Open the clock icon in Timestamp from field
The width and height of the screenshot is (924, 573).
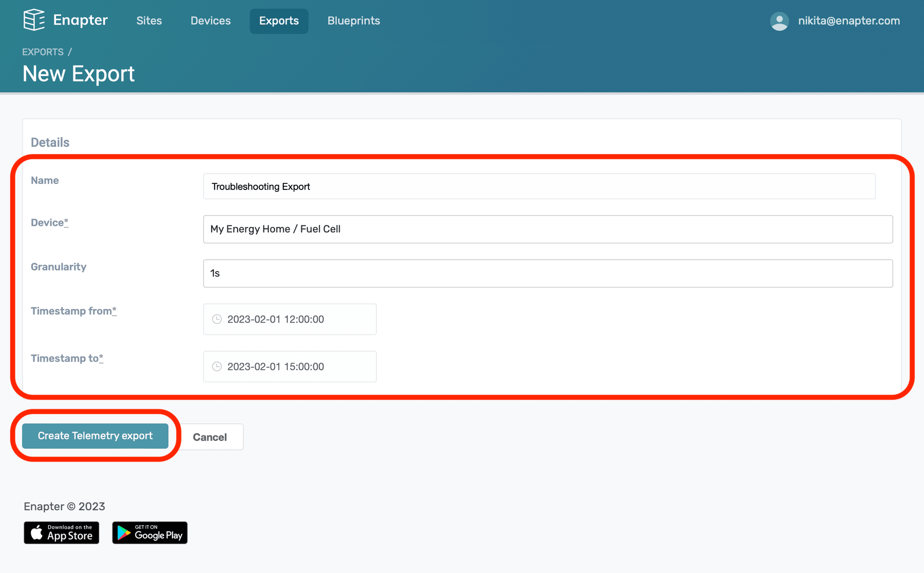point(217,319)
